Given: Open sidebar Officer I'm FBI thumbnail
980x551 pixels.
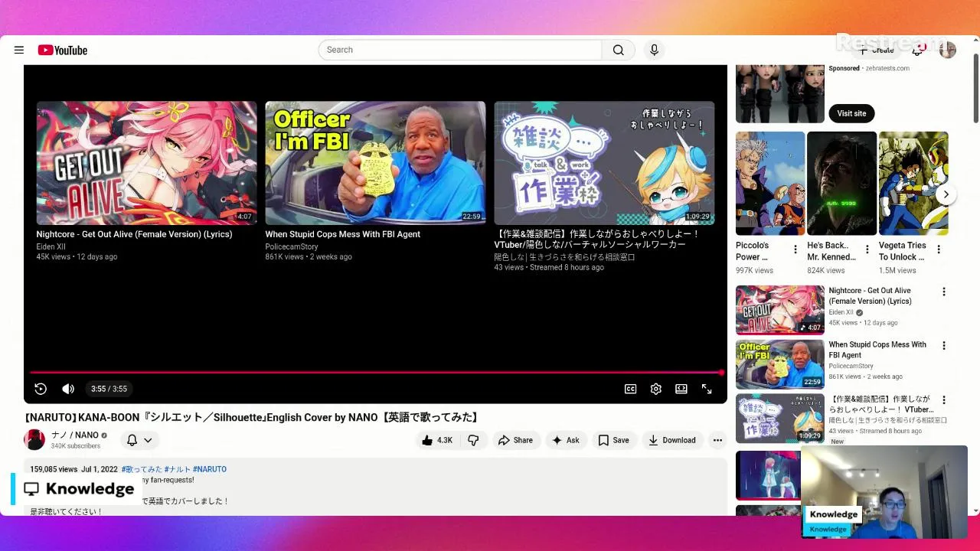Looking at the screenshot, I should (780, 364).
